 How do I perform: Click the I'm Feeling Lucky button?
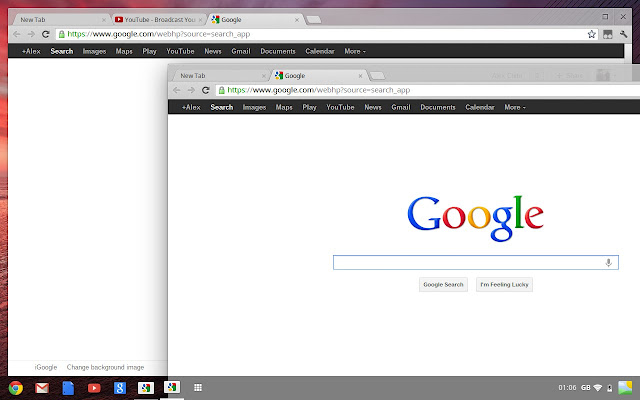click(x=505, y=285)
